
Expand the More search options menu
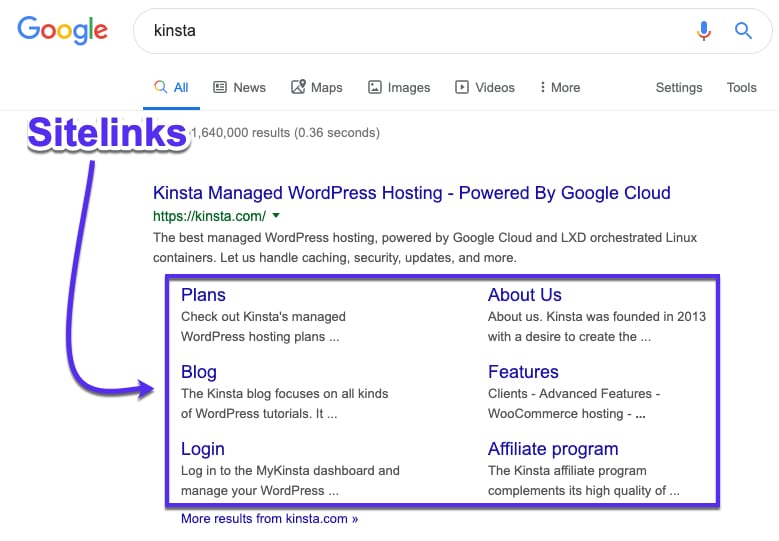tap(559, 87)
